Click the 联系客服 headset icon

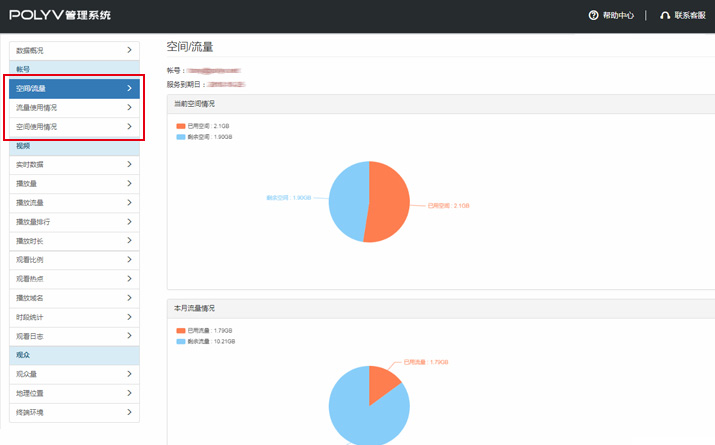point(665,15)
